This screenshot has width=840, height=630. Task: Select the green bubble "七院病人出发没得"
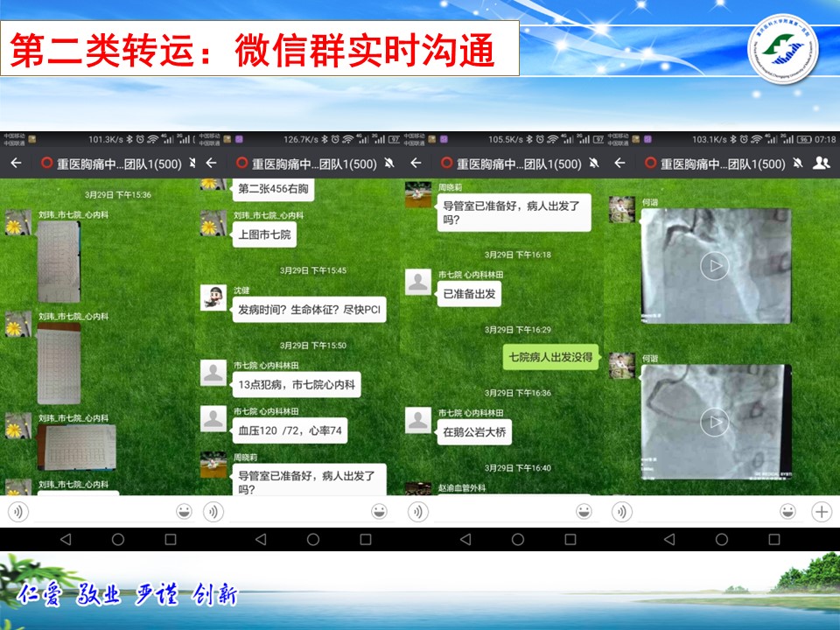[x=550, y=357]
